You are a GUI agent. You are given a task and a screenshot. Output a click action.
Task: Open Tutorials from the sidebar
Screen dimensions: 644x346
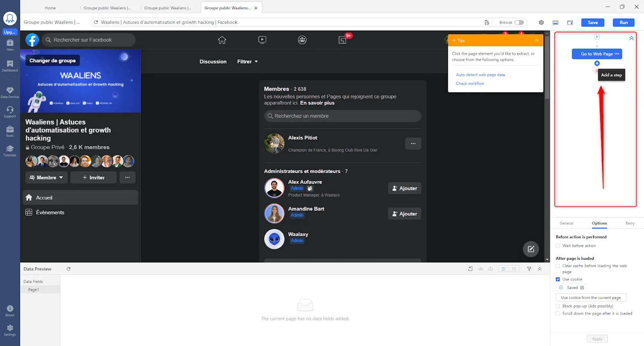tap(10, 151)
